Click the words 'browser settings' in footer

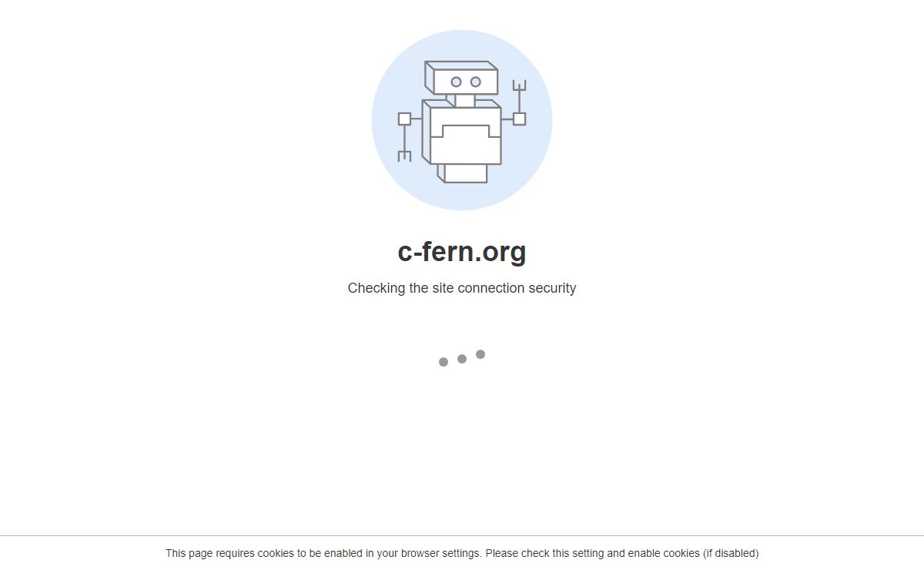pyautogui.click(x=440, y=553)
